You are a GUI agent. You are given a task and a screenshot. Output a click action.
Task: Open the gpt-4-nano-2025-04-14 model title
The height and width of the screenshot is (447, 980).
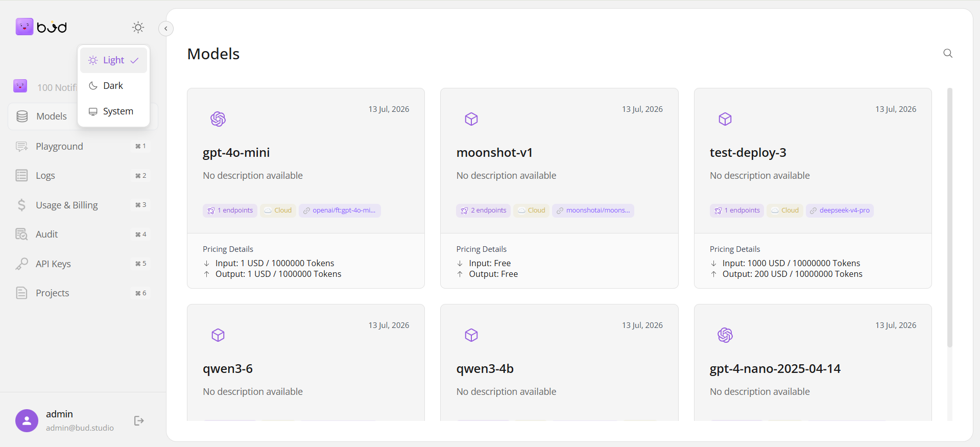click(775, 369)
